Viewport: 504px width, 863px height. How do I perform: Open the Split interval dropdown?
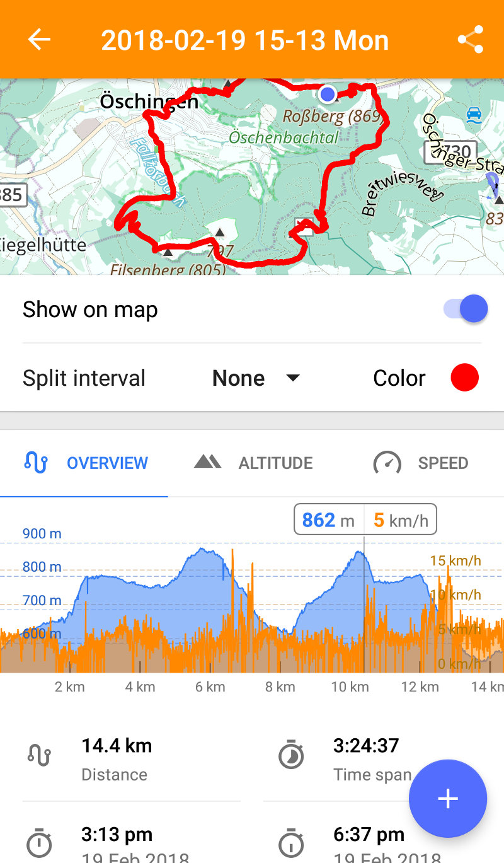pyautogui.click(x=255, y=378)
